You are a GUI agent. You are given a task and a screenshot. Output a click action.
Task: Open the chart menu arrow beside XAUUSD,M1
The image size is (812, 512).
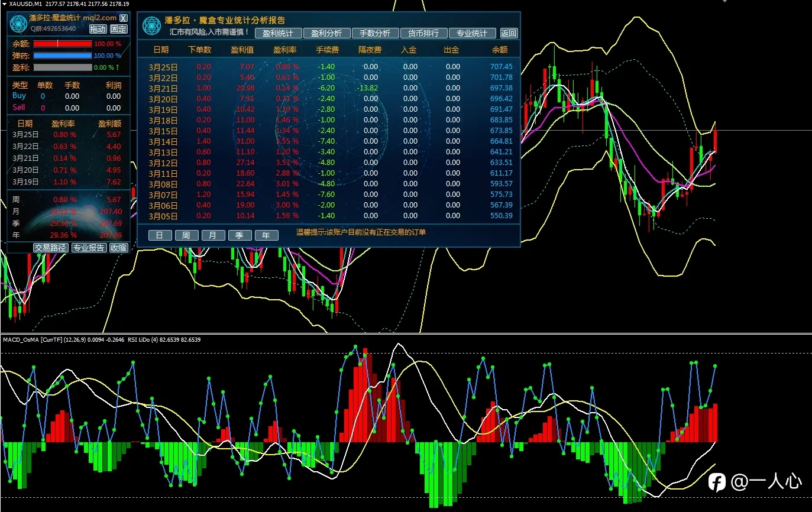[x=4, y=4]
